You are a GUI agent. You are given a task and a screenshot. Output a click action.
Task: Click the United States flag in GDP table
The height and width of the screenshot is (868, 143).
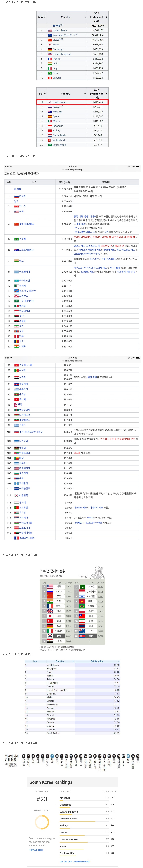click(50, 30)
